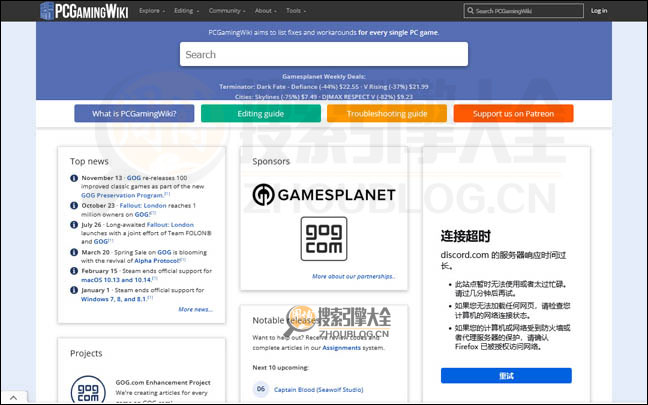The height and width of the screenshot is (405, 648).
Task: Open What is PCGamingWiki? button
Action: (134, 113)
